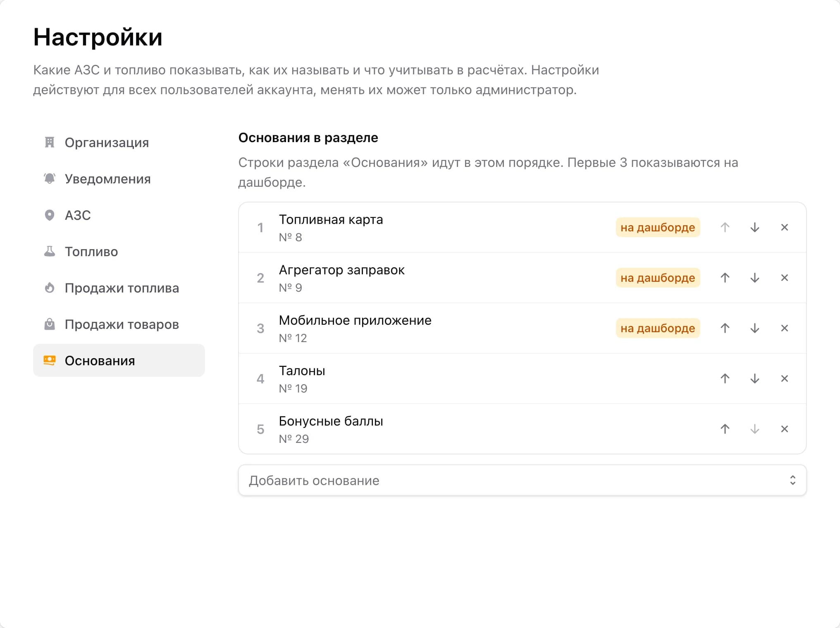
Task: Click the flame icon beside Продажи топлива
Action: tap(50, 288)
